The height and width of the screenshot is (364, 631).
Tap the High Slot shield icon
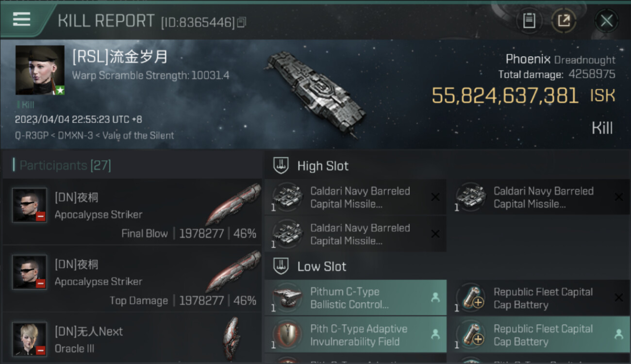[282, 165]
